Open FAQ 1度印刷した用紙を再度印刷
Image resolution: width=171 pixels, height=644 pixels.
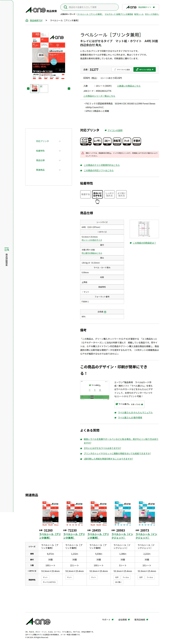(108, 459)
